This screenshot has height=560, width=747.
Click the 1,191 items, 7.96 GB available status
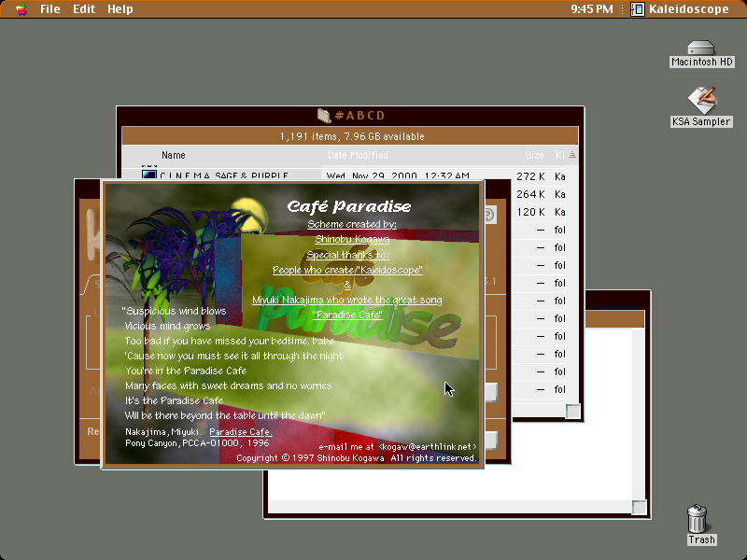click(x=352, y=136)
